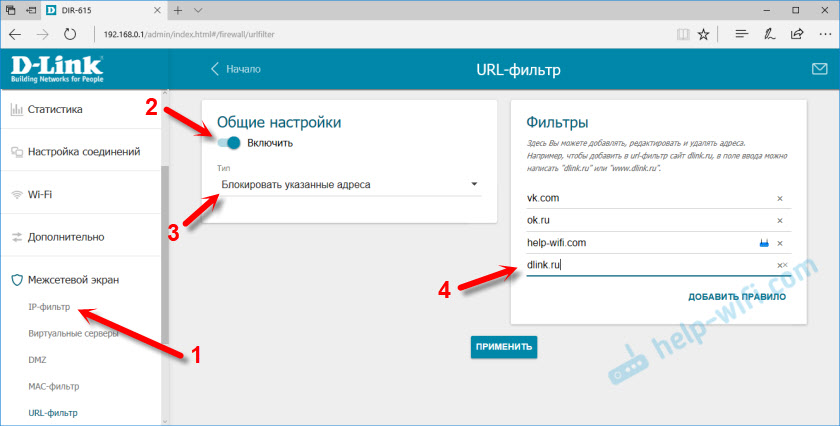Click the browser address bar

[384, 34]
